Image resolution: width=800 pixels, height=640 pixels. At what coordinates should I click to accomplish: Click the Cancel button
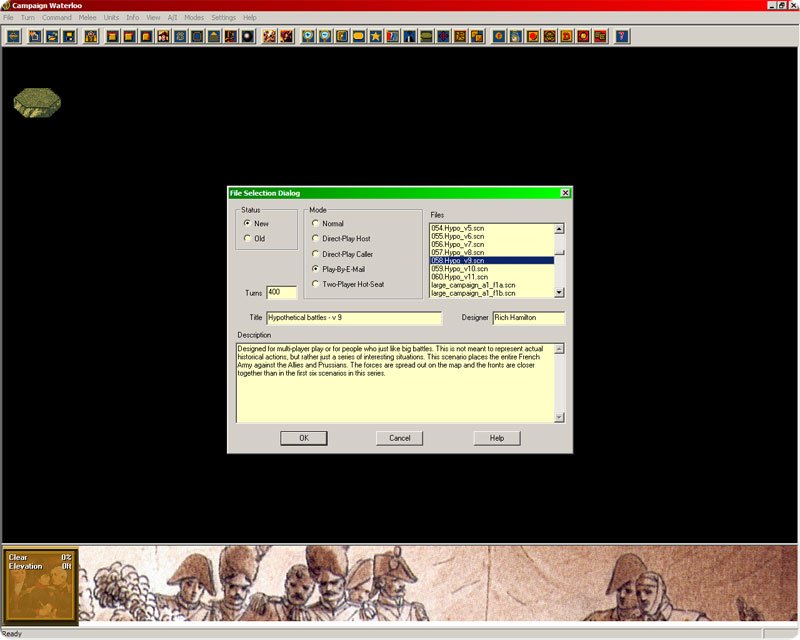click(x=399, y=438)
